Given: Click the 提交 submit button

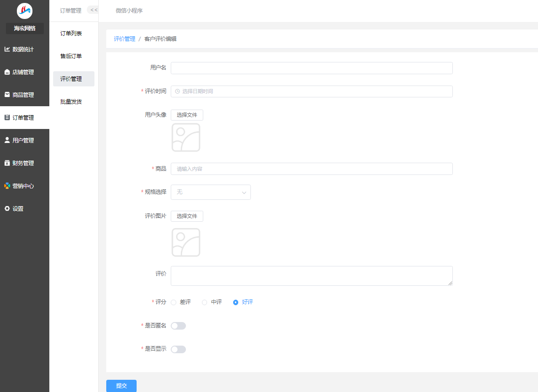Looking at the screenshot, I should (121, 386).
